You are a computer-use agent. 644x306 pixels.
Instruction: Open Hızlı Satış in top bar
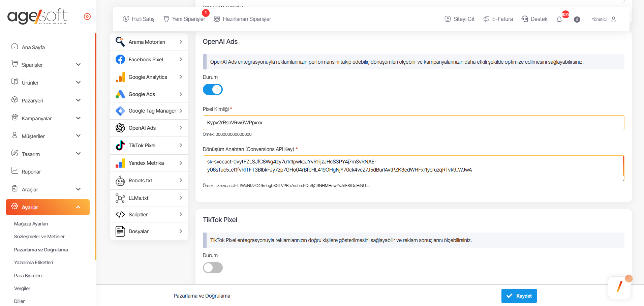point(139,19)
